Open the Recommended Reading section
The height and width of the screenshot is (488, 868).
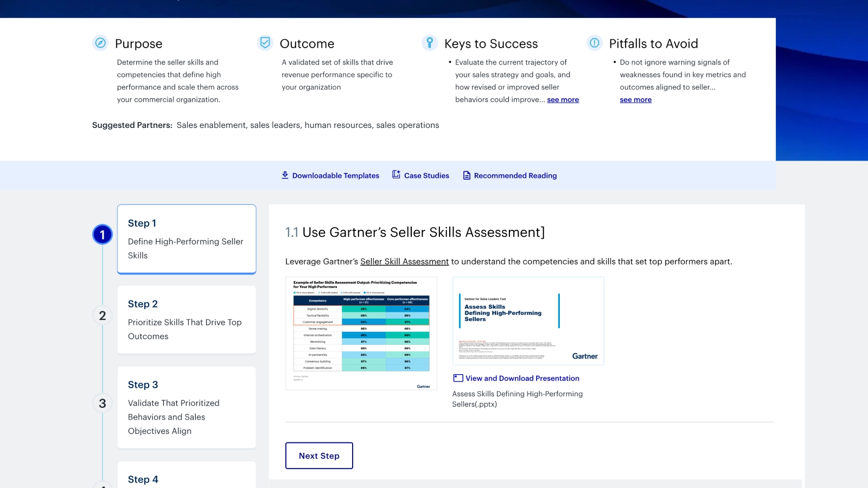pyautogui.click(x=515, y=175)
